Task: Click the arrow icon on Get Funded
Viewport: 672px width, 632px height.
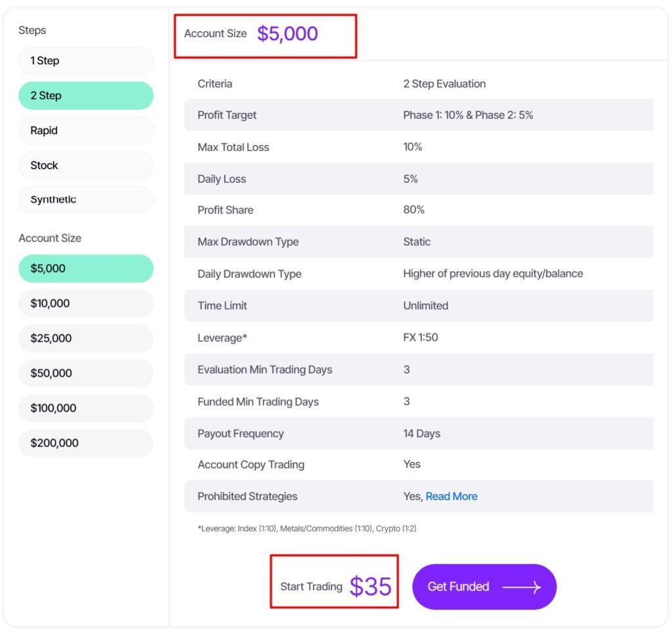Action: click(x=522, y=587)
